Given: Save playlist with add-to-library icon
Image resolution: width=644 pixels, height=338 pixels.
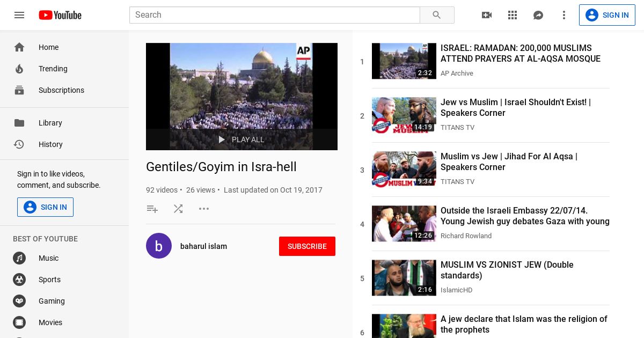Looking at the screenshot, I should [152, 209].
